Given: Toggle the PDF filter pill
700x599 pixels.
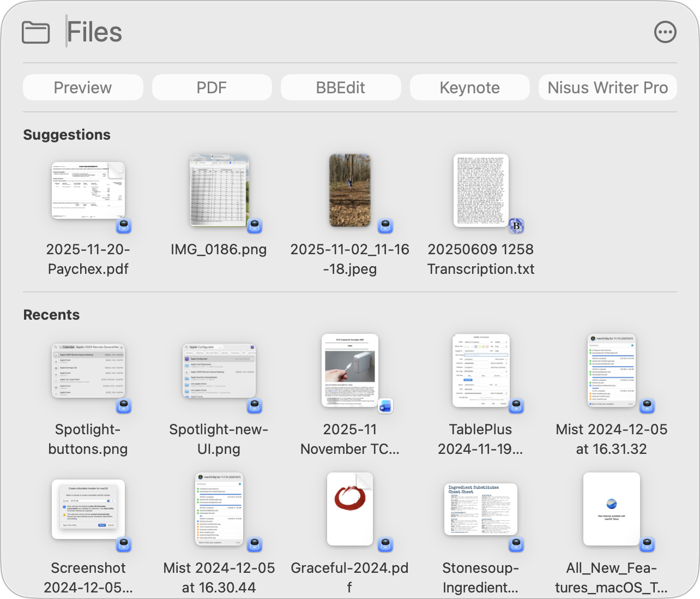Looking at the screenshot, I should click(212, 87).
